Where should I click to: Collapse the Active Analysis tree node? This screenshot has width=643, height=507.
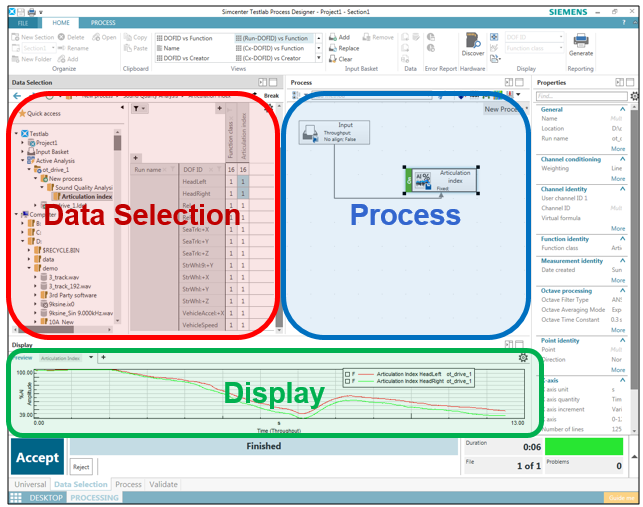point(23,160)
